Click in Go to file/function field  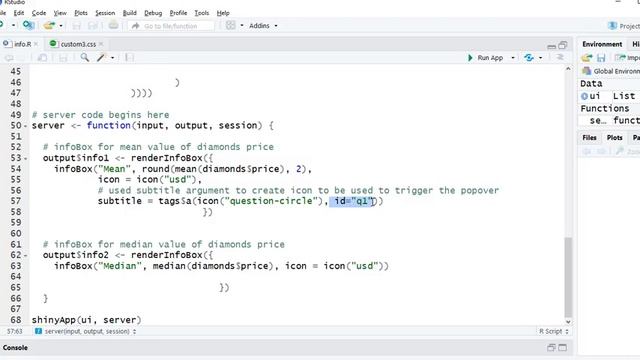coord(171,26)
